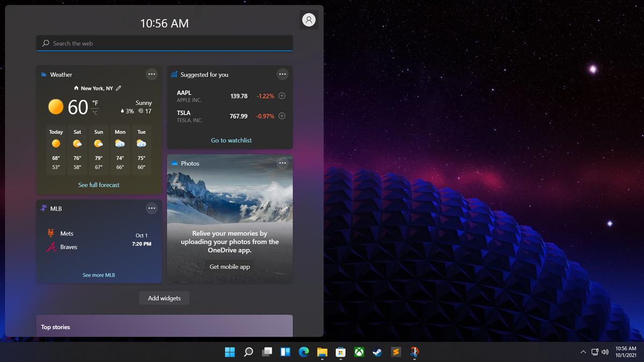Open the user profile avatar icon
Screen dimensions: 644x362
pos(309,20)
